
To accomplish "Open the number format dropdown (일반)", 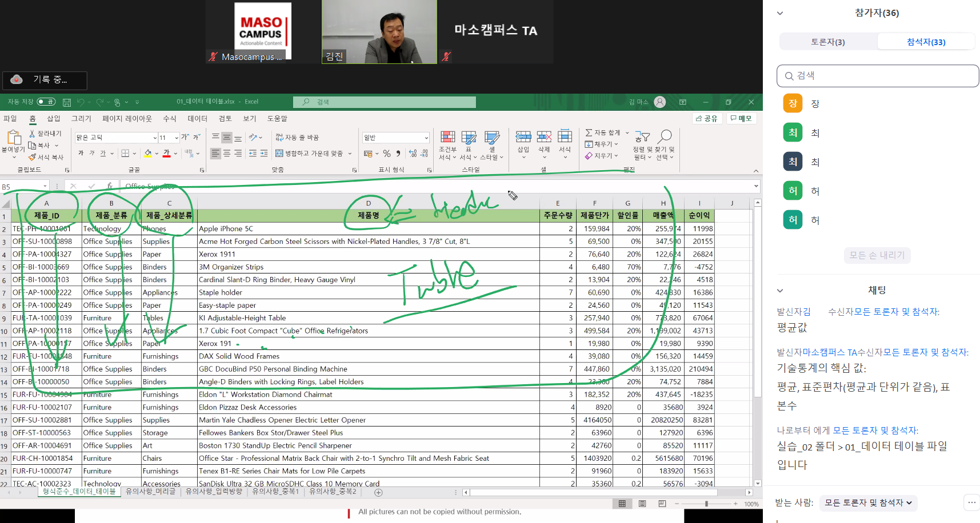I will click(x=426, y=138).
